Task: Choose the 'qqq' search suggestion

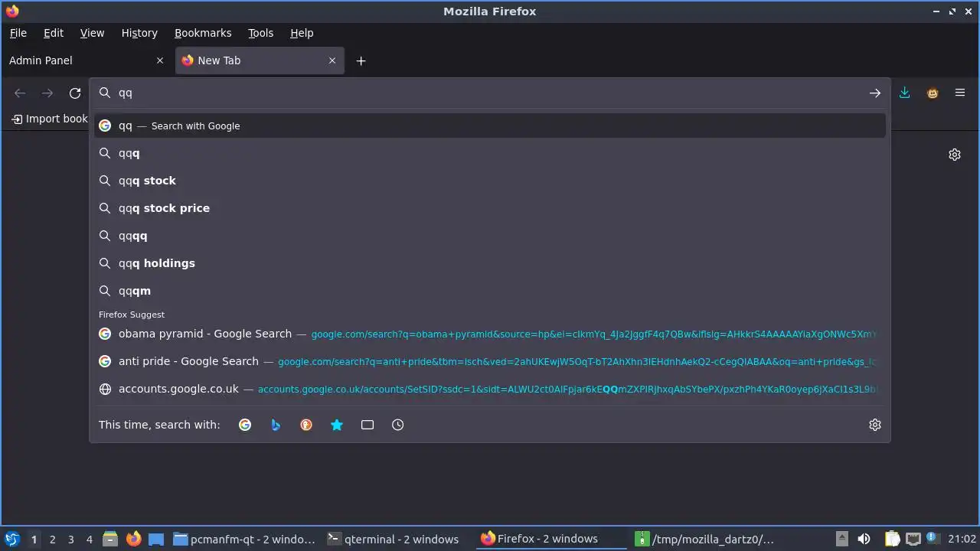Action: coord(490,153)
